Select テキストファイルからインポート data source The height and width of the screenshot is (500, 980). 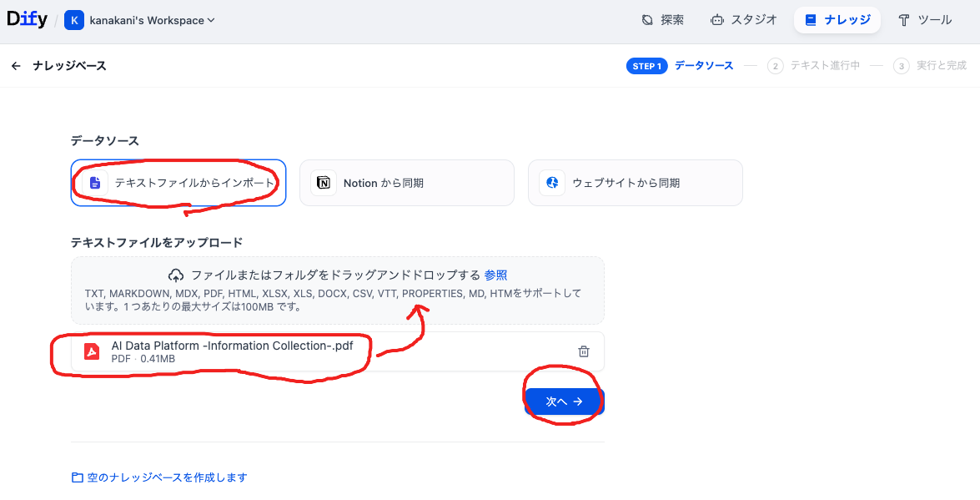(178, 183)
